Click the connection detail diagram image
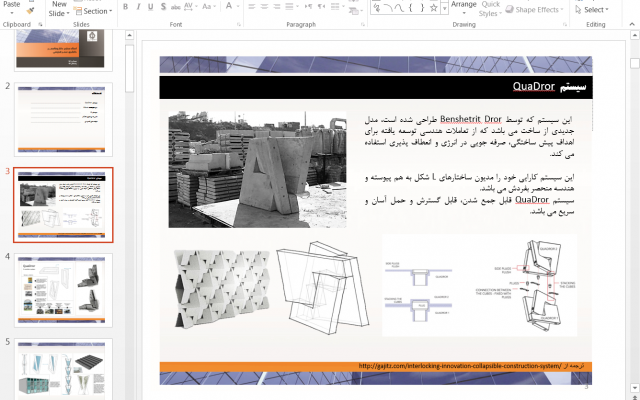 point(480,286)
